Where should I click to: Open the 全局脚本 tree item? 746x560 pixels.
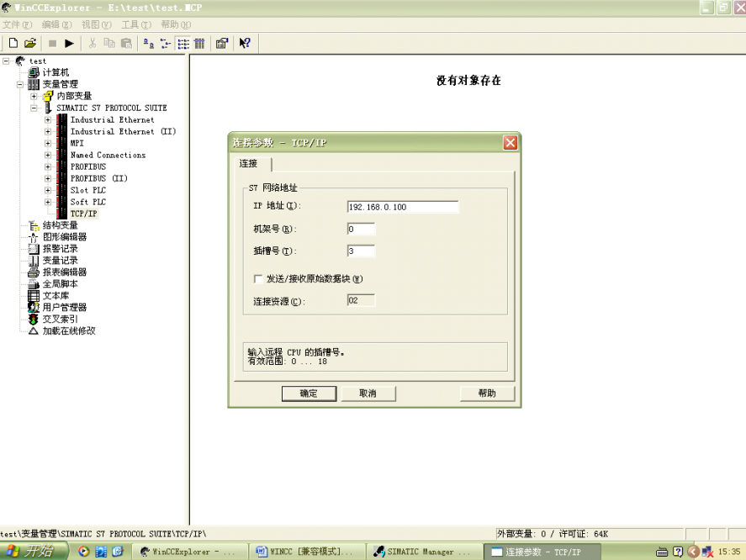click(60, 283)
